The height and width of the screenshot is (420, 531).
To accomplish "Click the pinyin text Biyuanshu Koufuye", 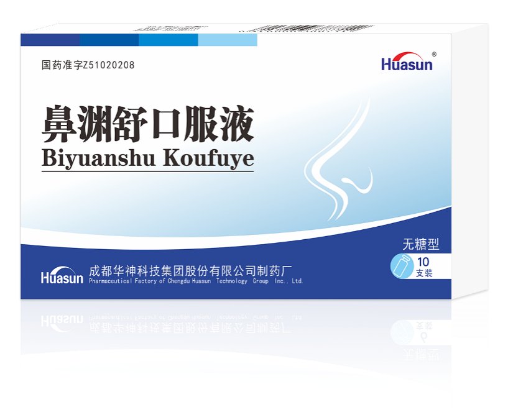I will coord(147,158).
